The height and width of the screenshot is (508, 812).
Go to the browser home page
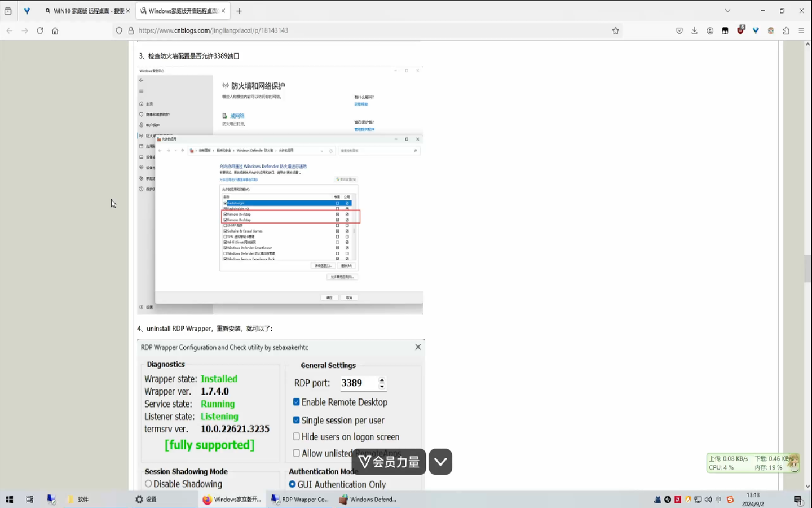[55, 30]
